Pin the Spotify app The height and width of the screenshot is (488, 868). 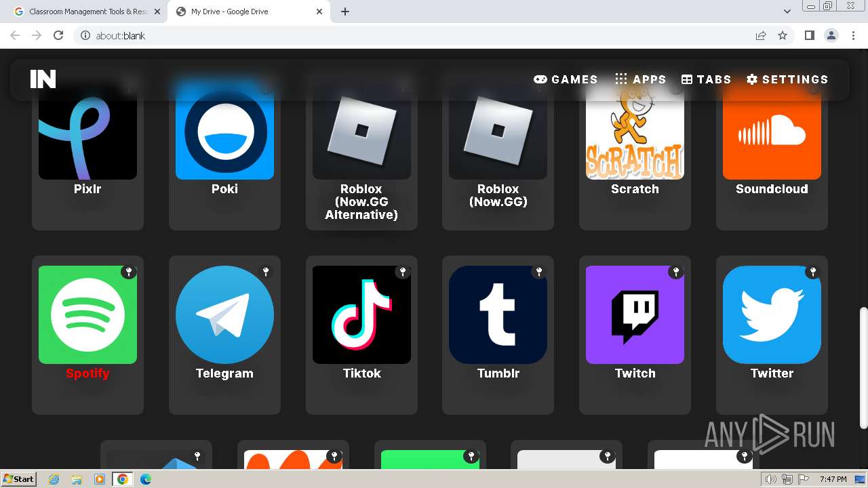[x=129, y=272]
